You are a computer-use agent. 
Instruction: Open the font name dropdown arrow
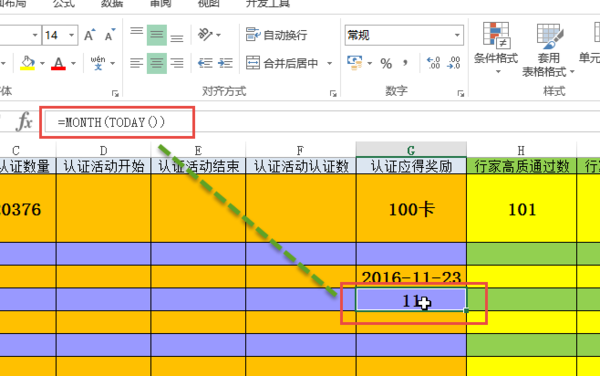[x=35, y=35]
